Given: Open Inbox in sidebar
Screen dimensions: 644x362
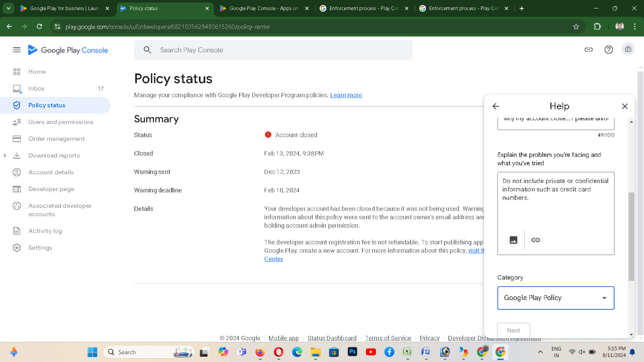Looking at the screenshot, I should (55, 88).
